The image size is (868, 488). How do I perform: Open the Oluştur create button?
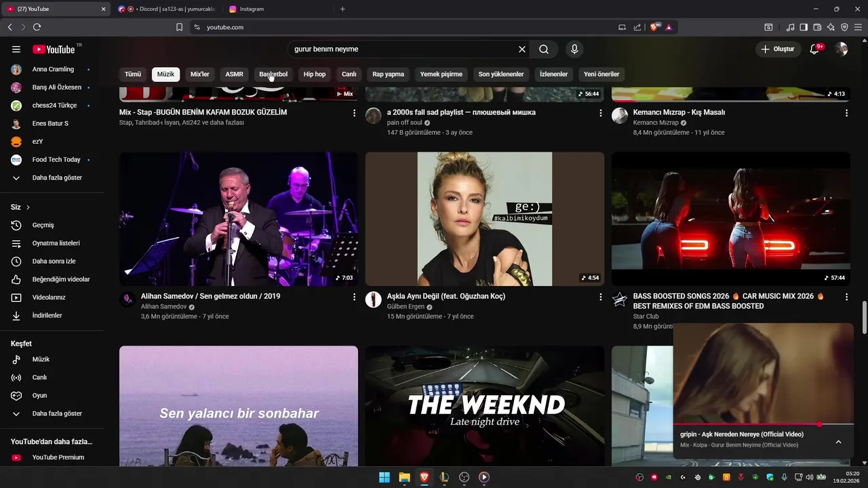(x=778, y=49)
